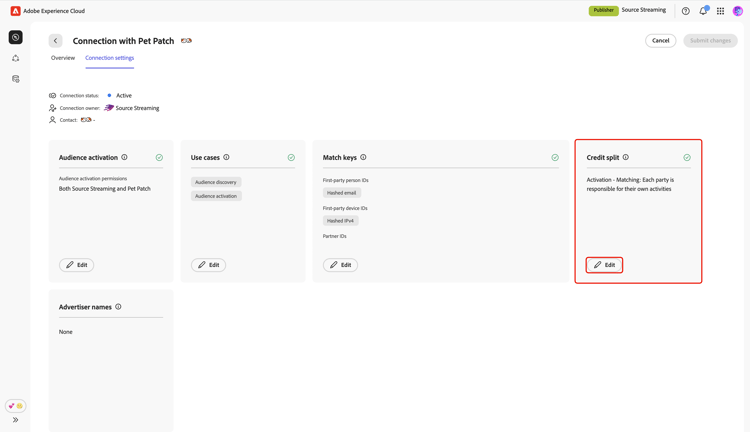Click the green checkmark on Match keys card
The height and width of the screenshot is (432, 750).
pyautogui.click(x=555, y=157)
